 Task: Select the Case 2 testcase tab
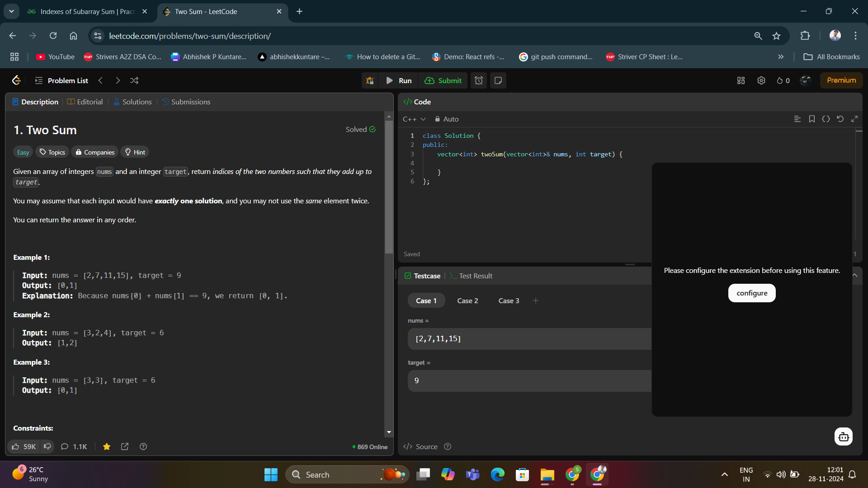click(467, 300)
